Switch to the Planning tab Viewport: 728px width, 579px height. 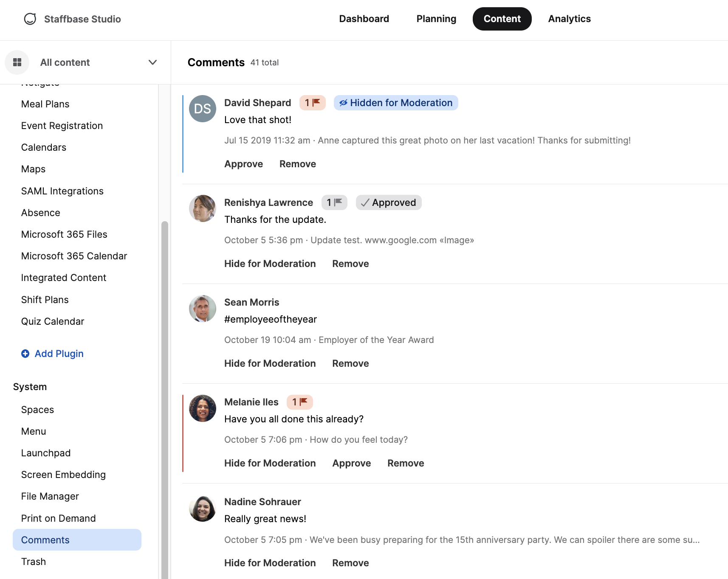pos(436,19)
